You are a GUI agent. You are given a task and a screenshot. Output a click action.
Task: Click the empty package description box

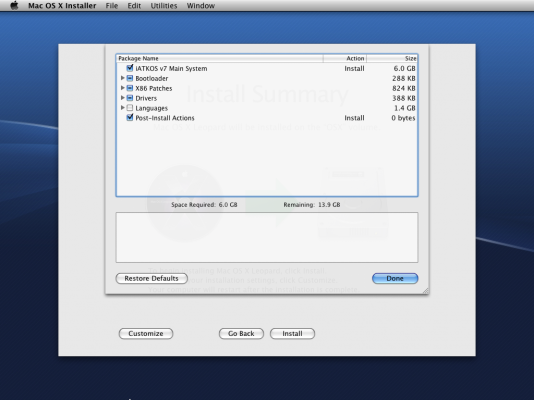click(x=267, y=237)
